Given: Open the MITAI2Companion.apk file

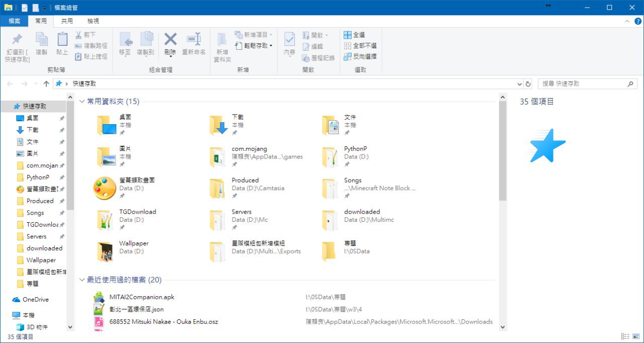Looking at the screenshot, I should click(x=141, y=297).
